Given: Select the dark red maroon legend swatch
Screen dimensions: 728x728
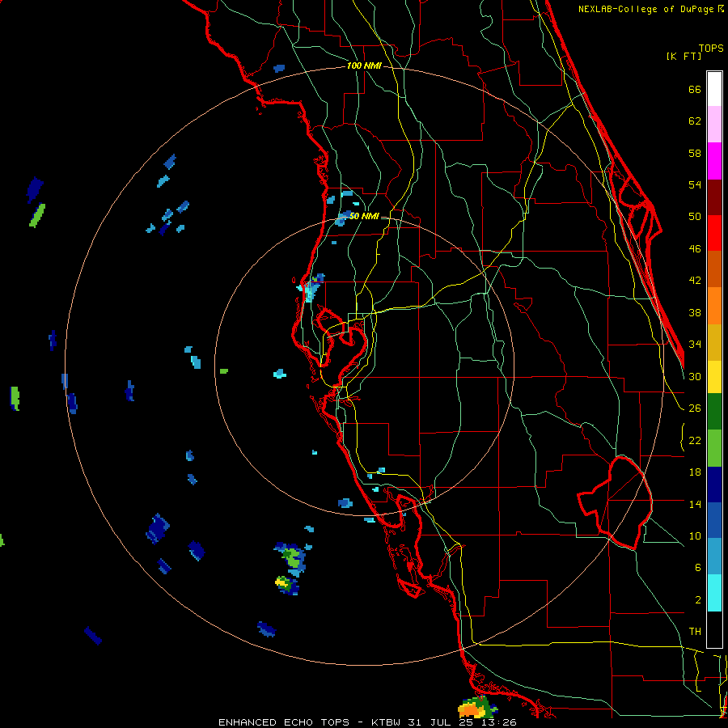Looking at the screenshot, I should pyautogui.click(x=714, y=197).
